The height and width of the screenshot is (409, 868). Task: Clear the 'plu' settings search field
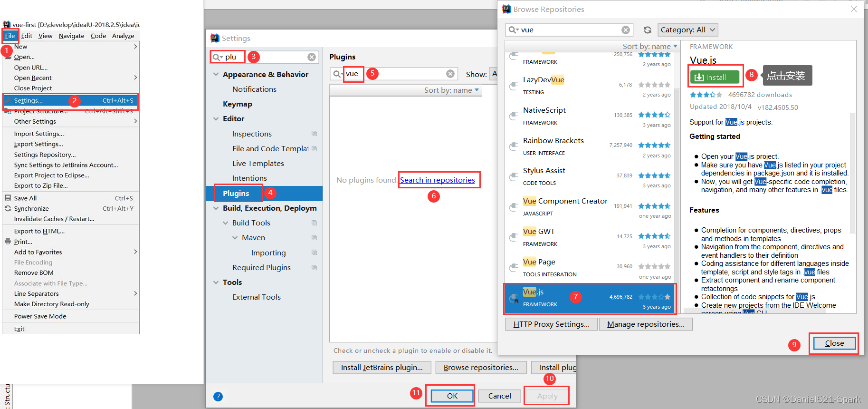pos(312,57)
